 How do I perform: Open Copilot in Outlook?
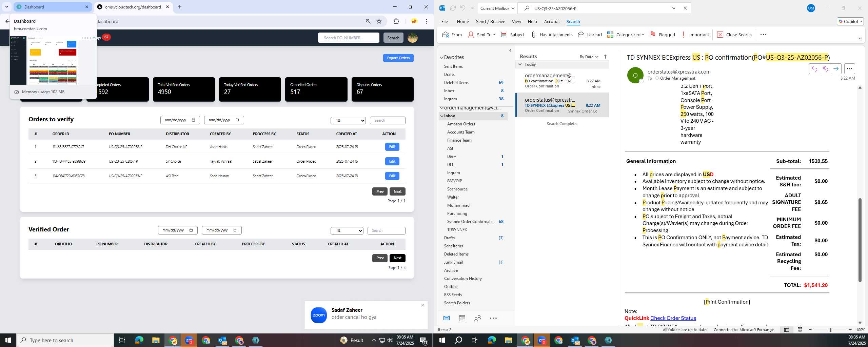pyautogui.click(x=850, y=21)
